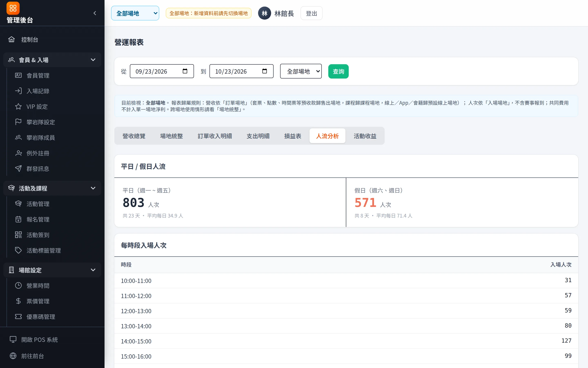Screen dimensions: 588x368
Task: Switch to the 訂單收入明細 tab
Action: (x=215, y=136)
